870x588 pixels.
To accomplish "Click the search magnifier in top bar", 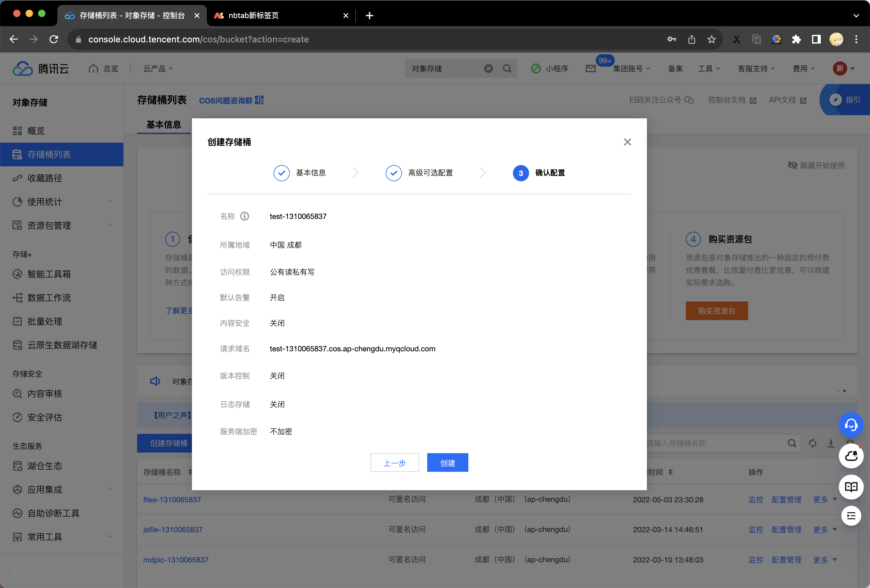I will click(507, 69).
